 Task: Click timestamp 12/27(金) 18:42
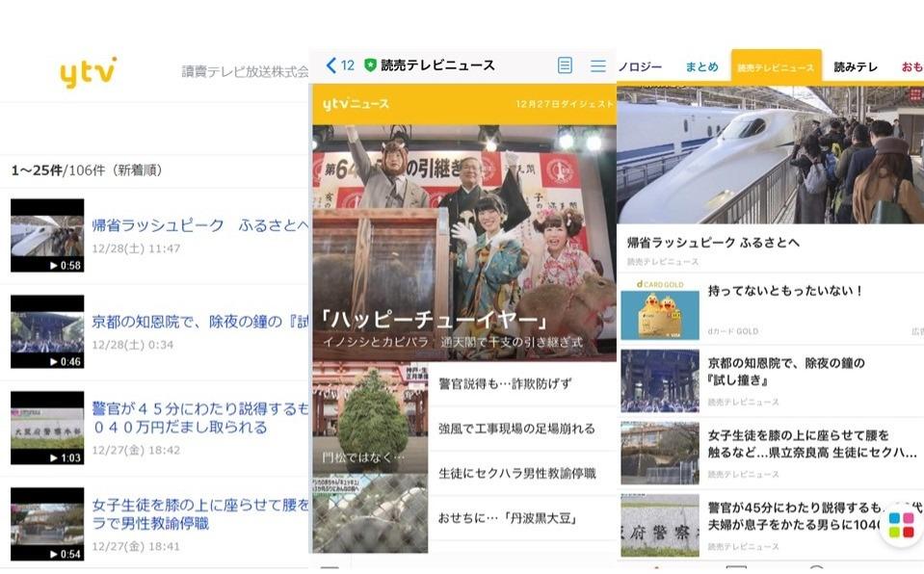click(x=136, y=450)
